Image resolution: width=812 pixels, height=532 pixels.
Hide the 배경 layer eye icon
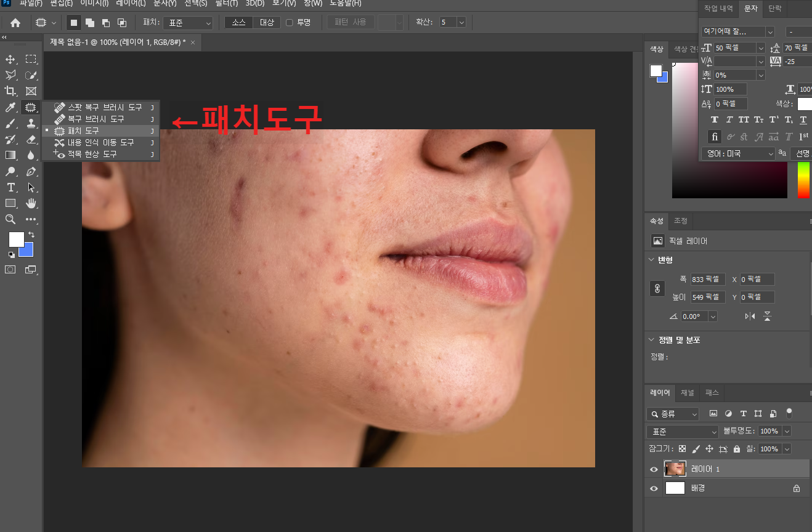[x=654, y=488]
